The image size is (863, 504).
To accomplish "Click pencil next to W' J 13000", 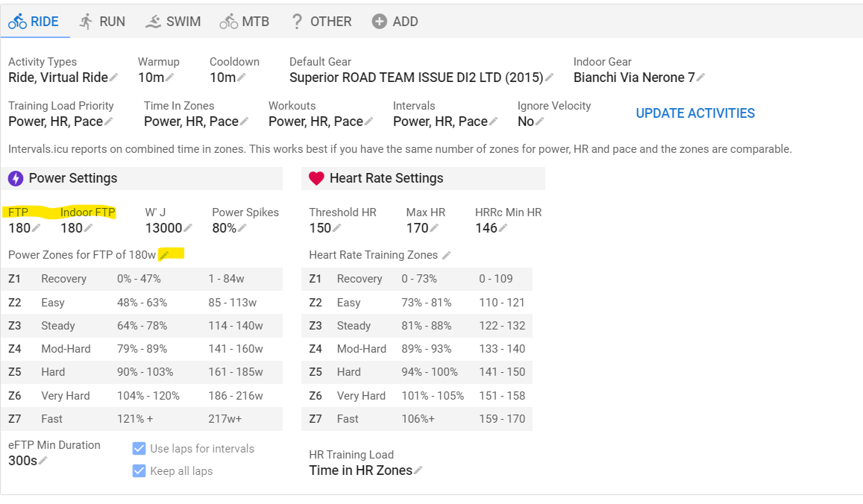I will [188, 228].
